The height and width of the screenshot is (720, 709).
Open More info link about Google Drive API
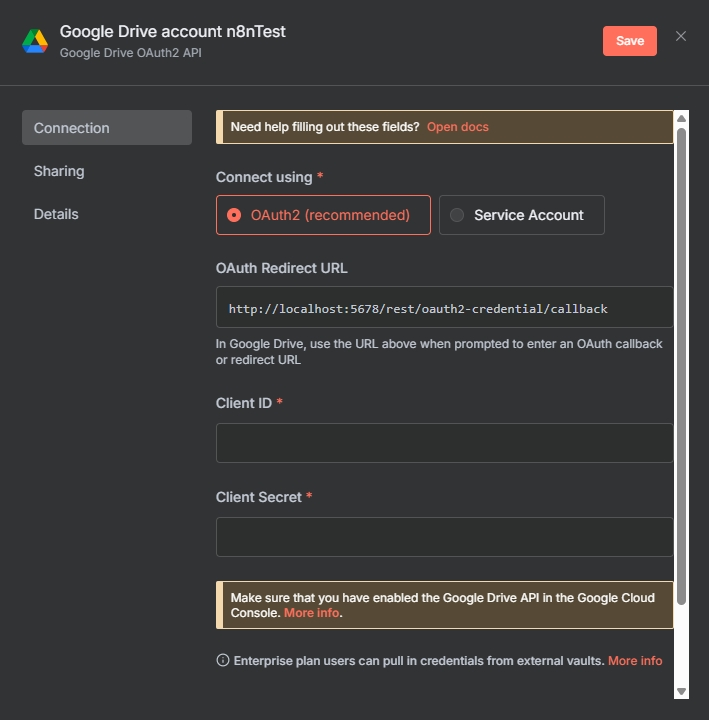tap(312, 613)
